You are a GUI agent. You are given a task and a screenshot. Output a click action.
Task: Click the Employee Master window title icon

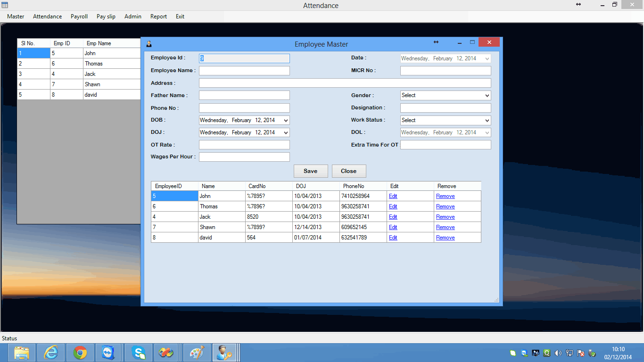click(x=149, y=44)
